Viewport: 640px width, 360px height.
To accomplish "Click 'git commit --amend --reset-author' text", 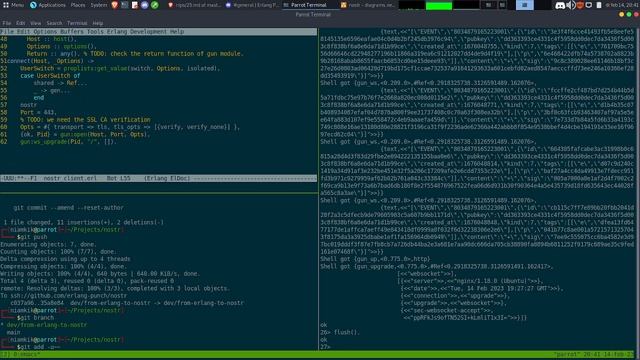I will (68, 208).
